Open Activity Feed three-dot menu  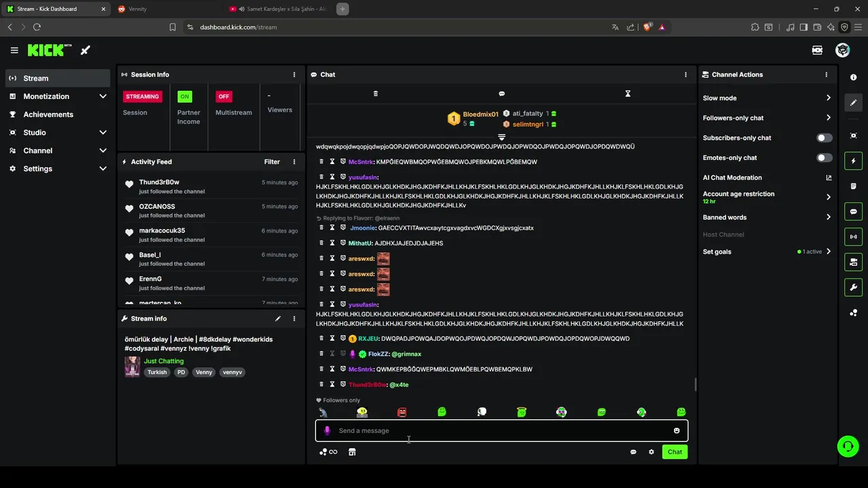pos(294,162)
